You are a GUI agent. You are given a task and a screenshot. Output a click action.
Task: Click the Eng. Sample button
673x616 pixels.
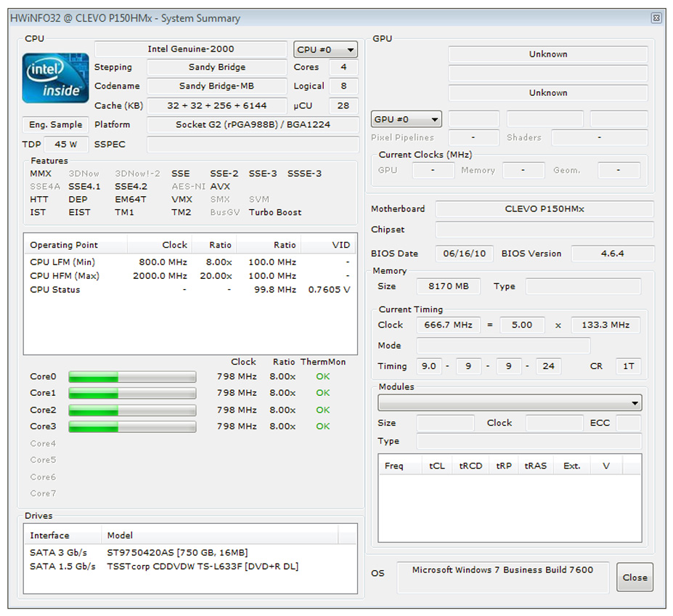pyautogui.click(x=56, y=124)
